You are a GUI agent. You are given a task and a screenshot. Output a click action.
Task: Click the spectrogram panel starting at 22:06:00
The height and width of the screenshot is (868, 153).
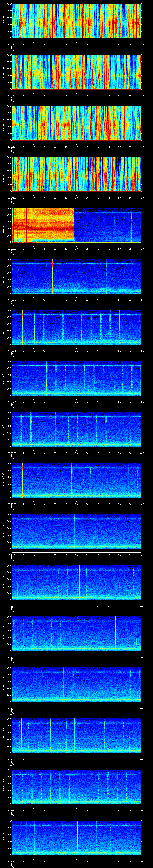pos(76,276)
